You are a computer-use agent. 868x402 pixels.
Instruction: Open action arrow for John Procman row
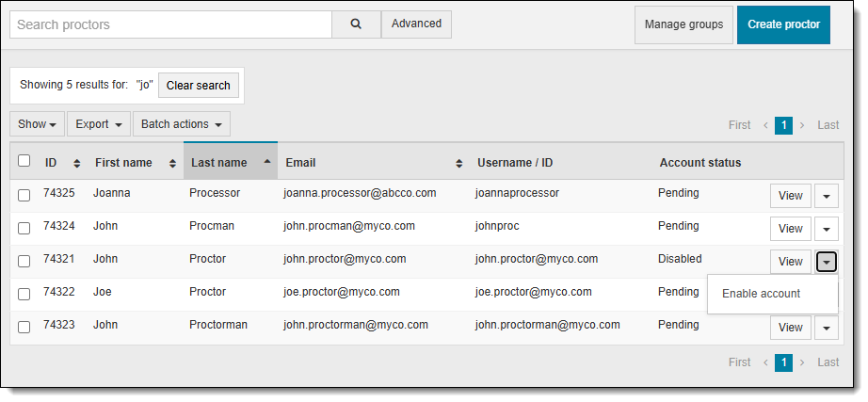click(x=826, y=229)
